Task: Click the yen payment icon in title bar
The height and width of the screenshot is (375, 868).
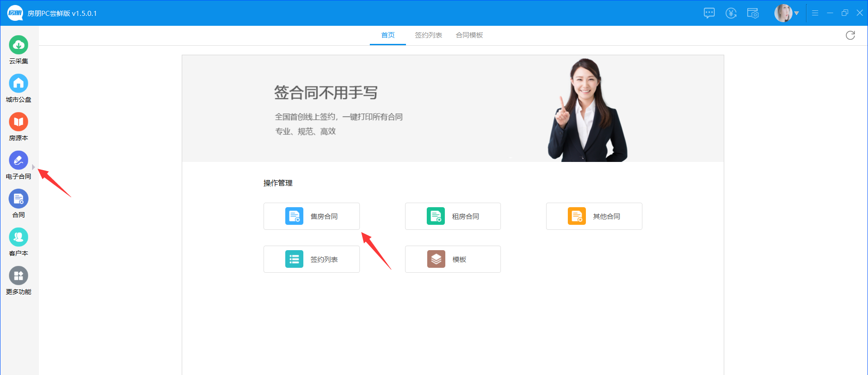Action: pyautogui.click(x=731, y=13)
